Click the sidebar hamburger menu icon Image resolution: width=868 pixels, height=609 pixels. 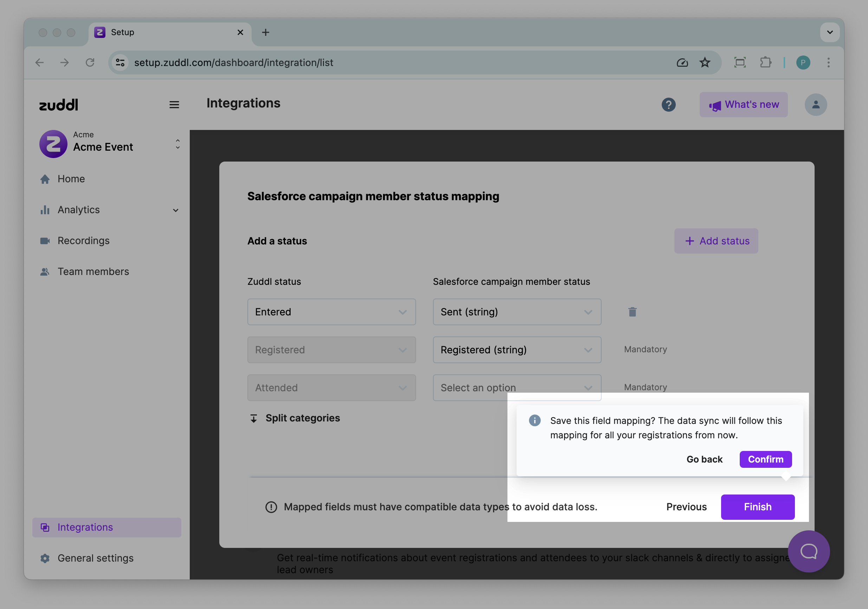pyautogui.click(x=174, y=105)
